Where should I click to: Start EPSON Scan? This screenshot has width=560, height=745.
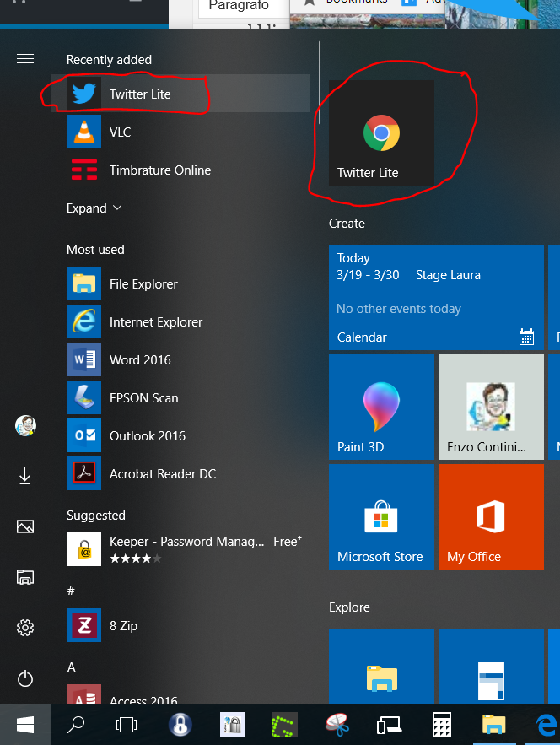[x=143, y=398]
